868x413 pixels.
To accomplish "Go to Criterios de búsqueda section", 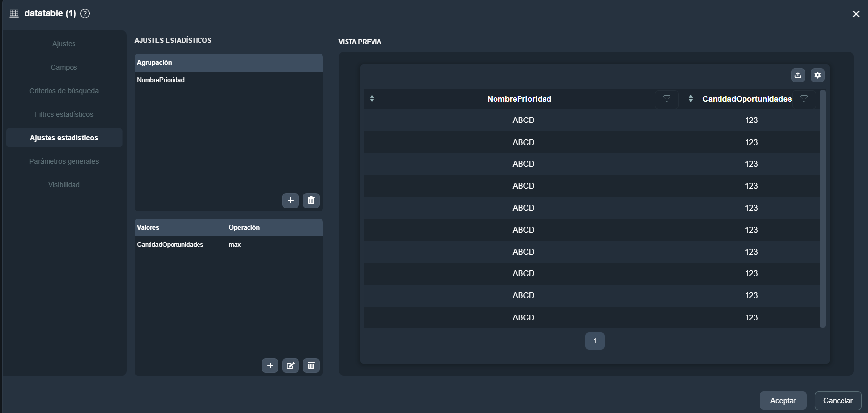I will point(64,91).
